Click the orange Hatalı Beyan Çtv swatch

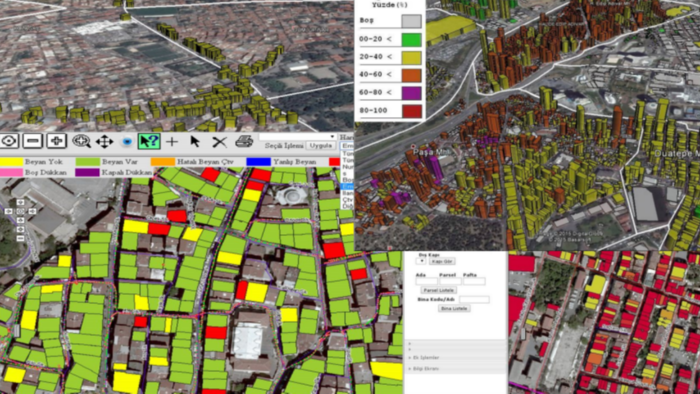[x=162, y=162]
